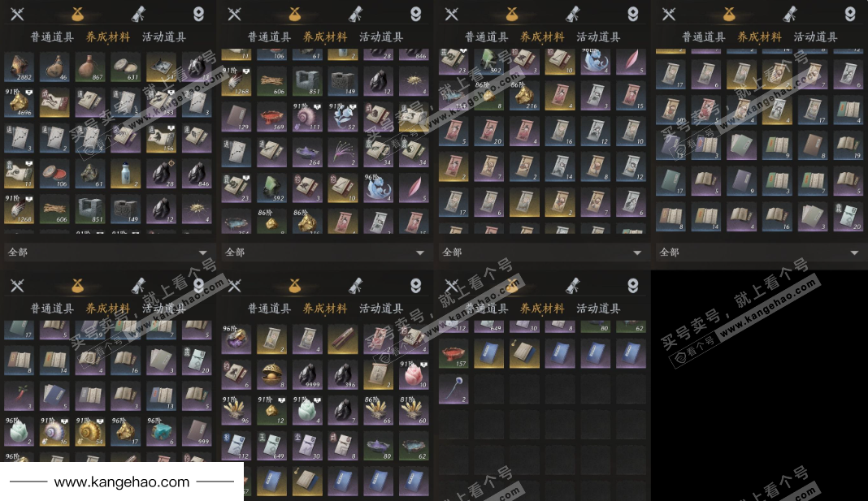
Task: Open 全部 dropdown under the book-filled inventory grid
Action: coord(759,253)
